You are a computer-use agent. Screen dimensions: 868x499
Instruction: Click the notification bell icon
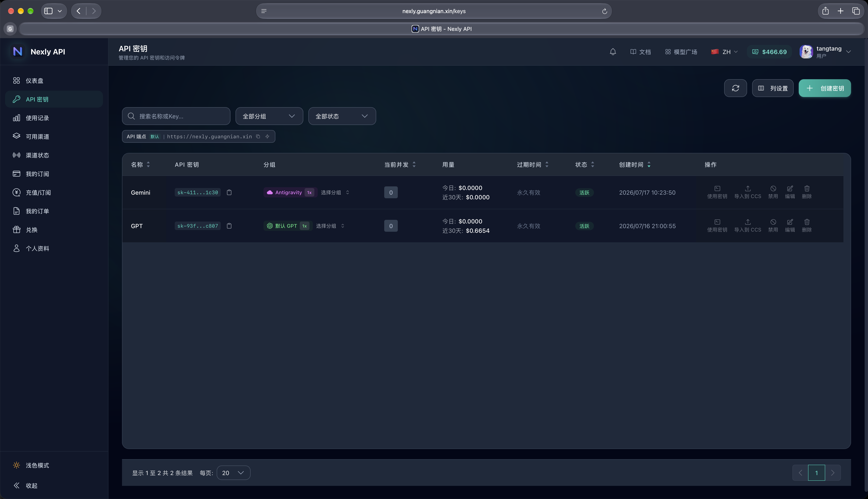click(x=613, y=52)
